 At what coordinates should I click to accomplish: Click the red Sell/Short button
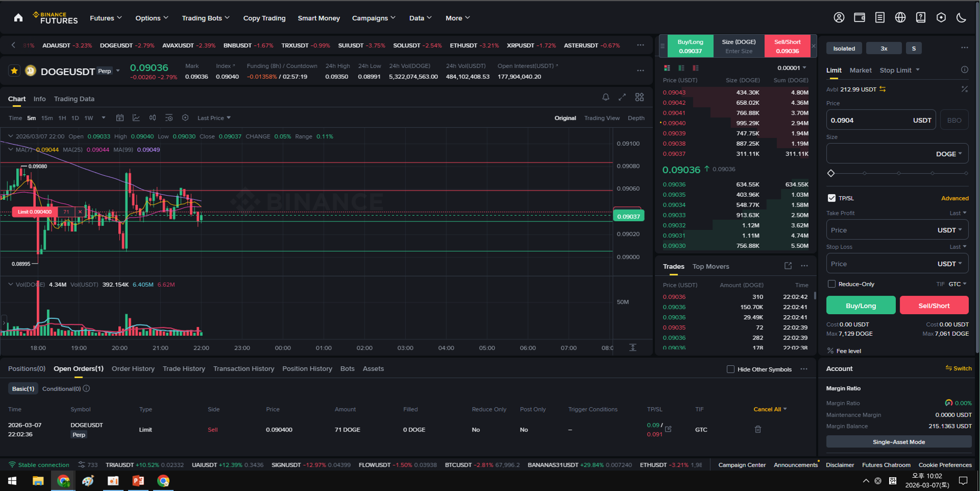pos(934,305)
